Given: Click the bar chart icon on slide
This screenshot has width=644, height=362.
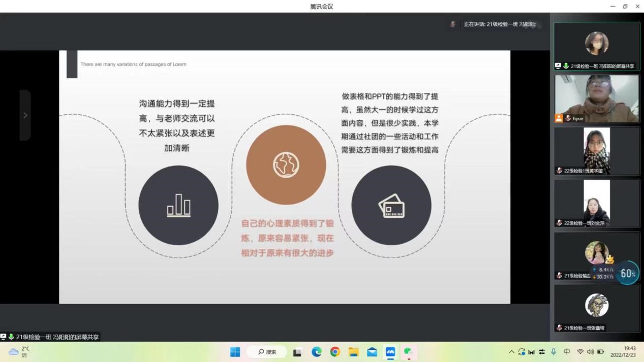Looking at the screenshot, I should click(178, 205).
